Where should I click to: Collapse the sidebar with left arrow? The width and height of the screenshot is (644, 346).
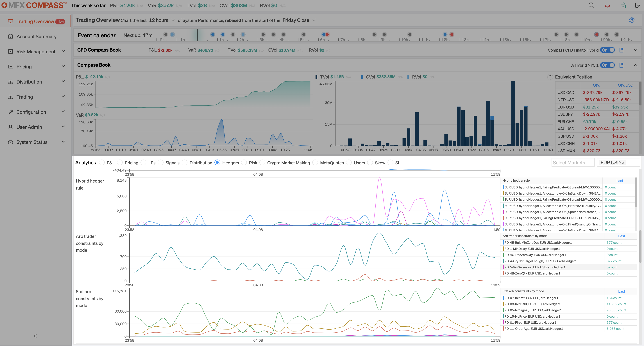[35, 336]
